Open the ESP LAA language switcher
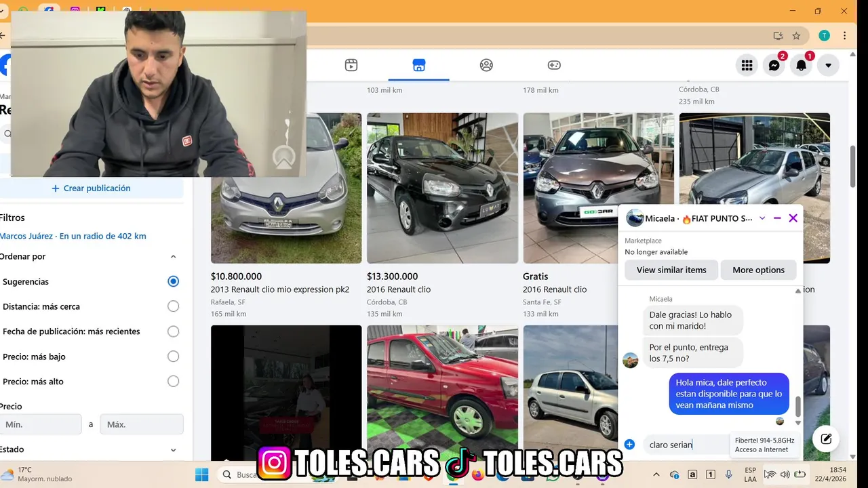Screen dimensions: 868x488 750,474
